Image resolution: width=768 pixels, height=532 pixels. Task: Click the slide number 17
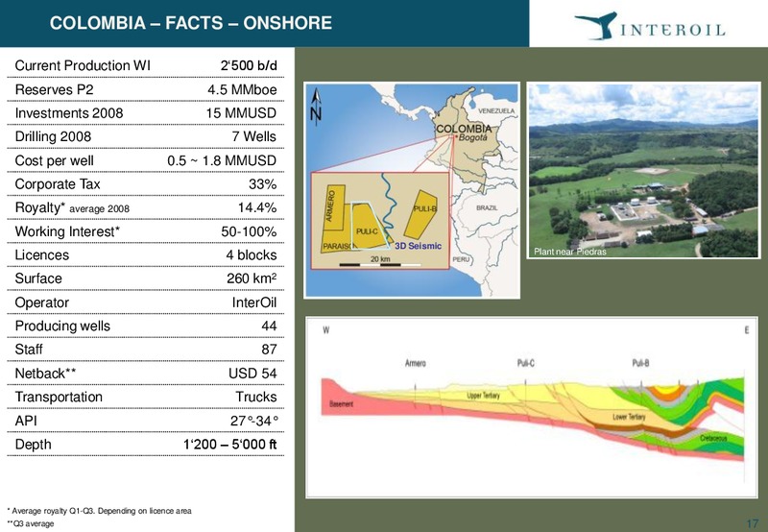click(752, 523)
